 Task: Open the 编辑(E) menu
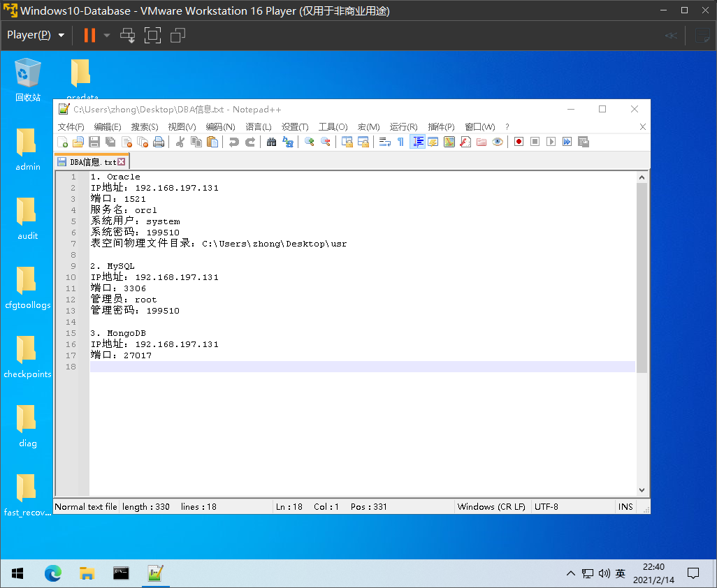(x=108, y=127)
